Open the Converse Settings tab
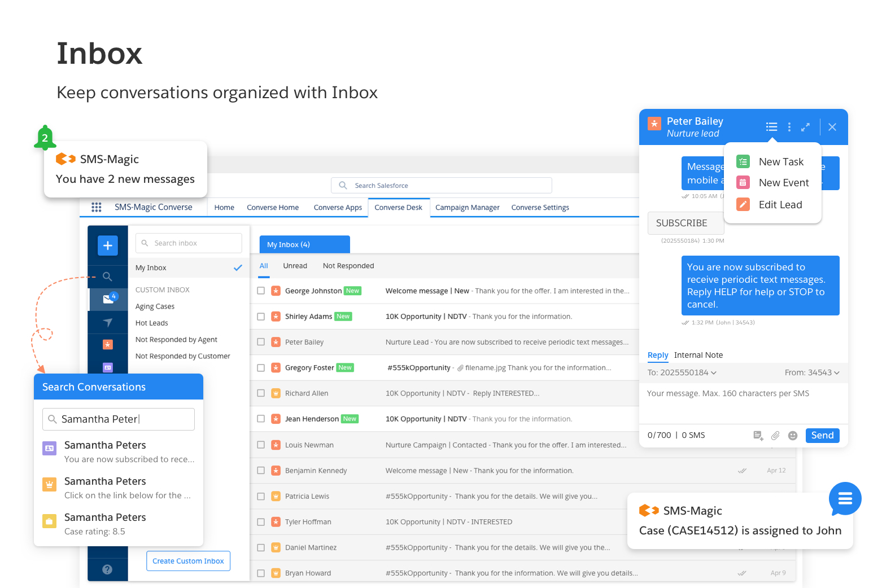The height and width of the screenshot is (588, 882). tap(540, 207)
